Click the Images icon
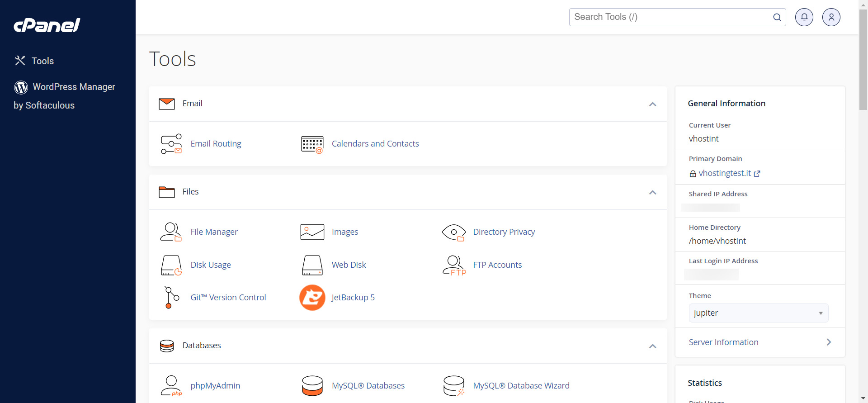868x403 pixels. pyautogui.click(x=312, y=232)
